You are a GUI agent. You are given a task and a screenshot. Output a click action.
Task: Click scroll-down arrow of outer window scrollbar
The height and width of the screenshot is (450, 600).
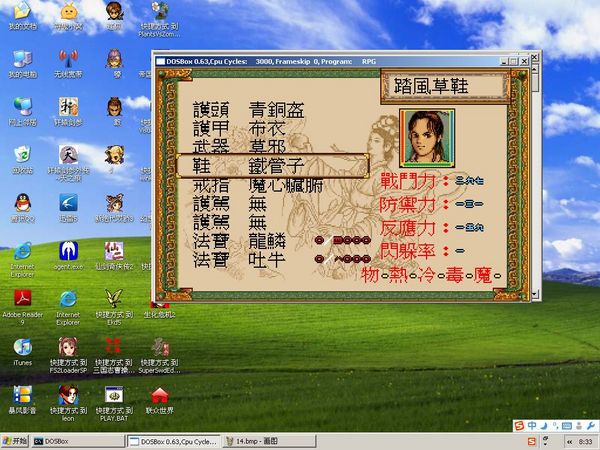click(x=535, y=294)
